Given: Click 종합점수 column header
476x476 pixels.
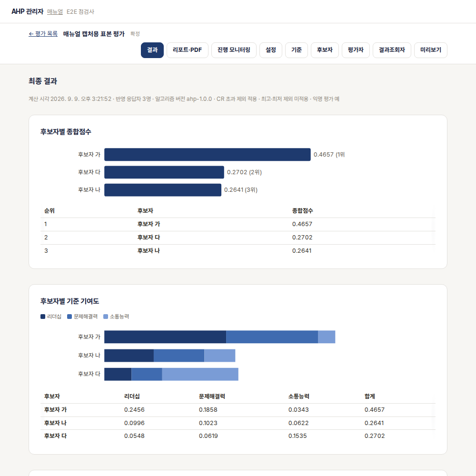Looking at the screenshot, I should (302, 211).
